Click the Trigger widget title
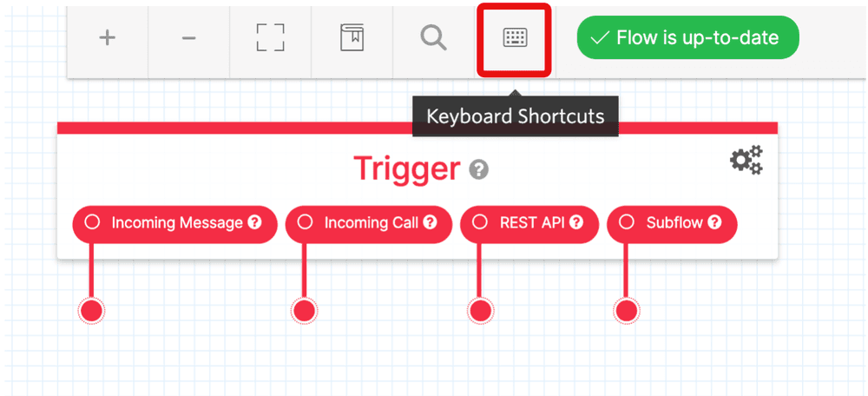868x396 pixels. tap(407, 168)
